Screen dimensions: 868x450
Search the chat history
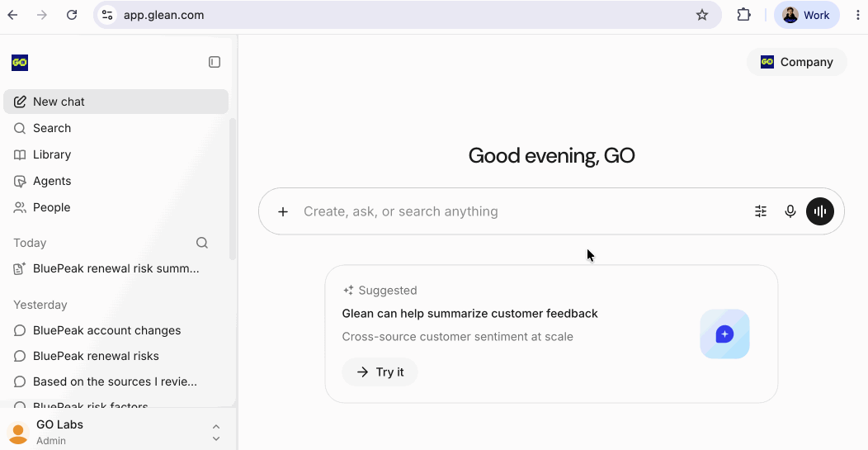(202, 243)
